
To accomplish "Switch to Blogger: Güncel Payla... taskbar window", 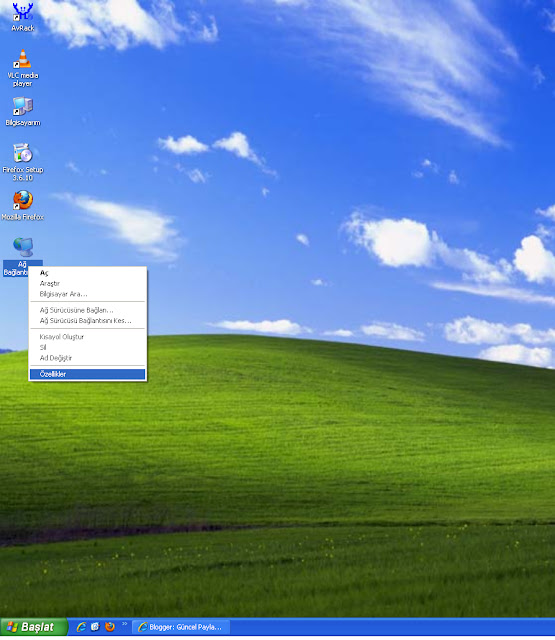I will [x=181, y=627].
